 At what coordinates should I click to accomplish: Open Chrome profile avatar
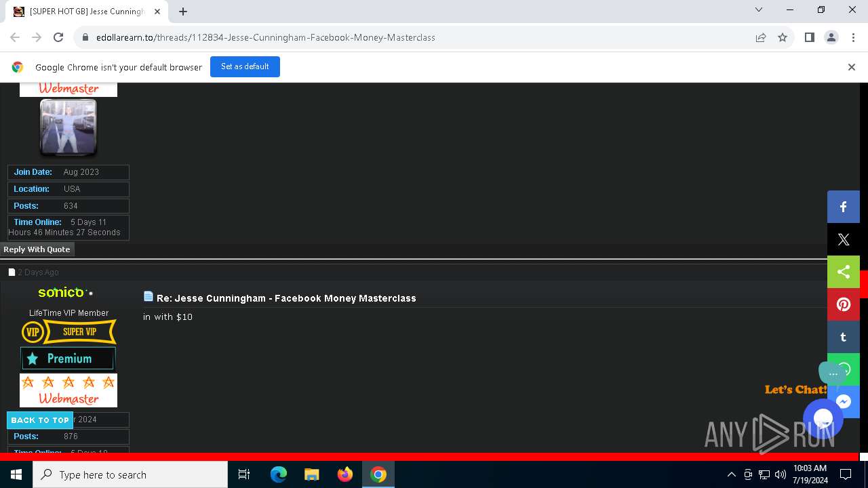(x=831, y=37)
